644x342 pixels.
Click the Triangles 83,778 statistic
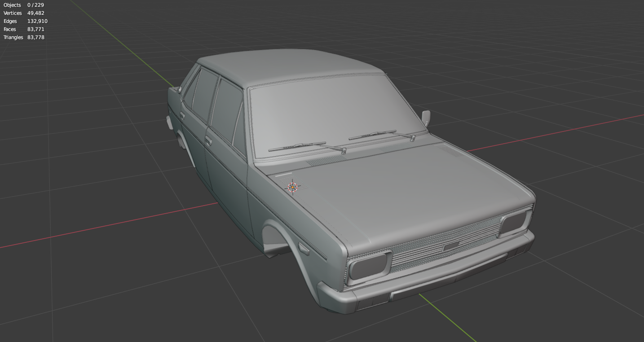pos(24,37)
